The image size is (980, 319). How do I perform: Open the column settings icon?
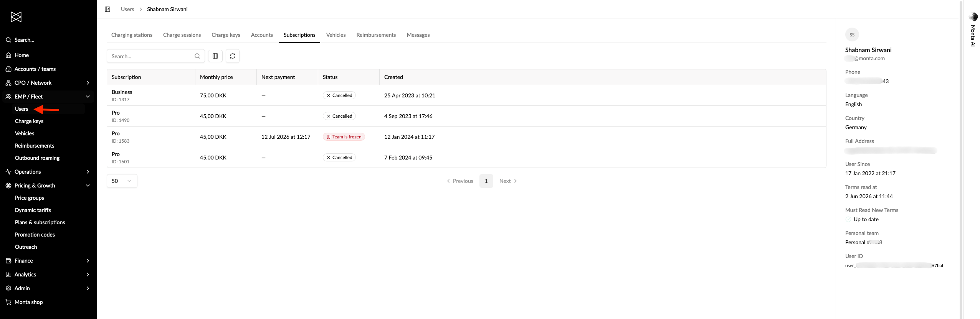pyautogui.click(x=215, y=56)
